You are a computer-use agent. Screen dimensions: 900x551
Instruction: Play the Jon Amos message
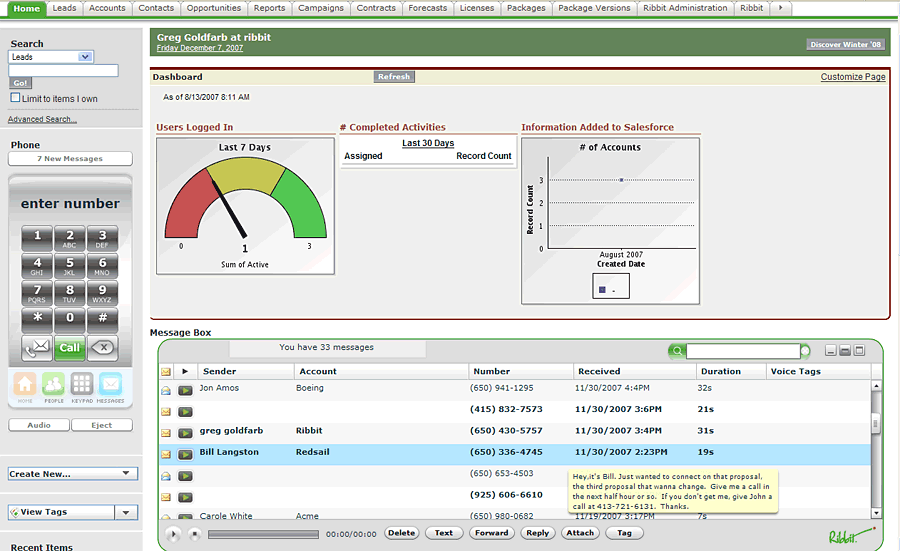(x=185, y=390)
